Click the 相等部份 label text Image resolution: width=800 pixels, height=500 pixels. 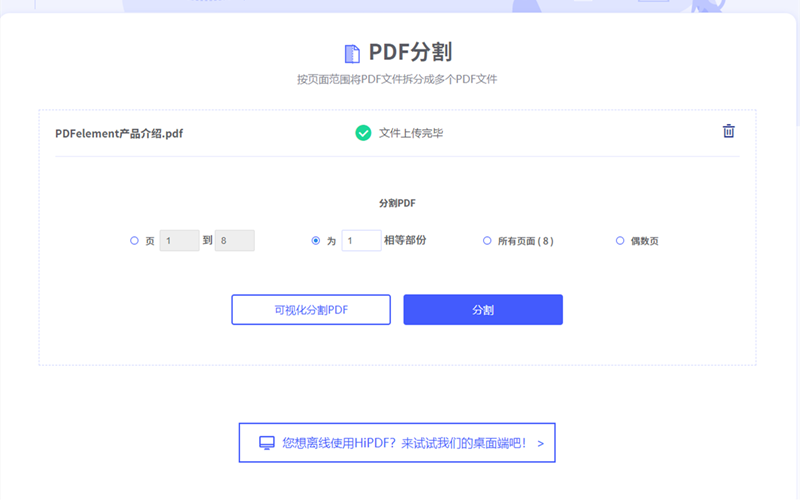405,241
